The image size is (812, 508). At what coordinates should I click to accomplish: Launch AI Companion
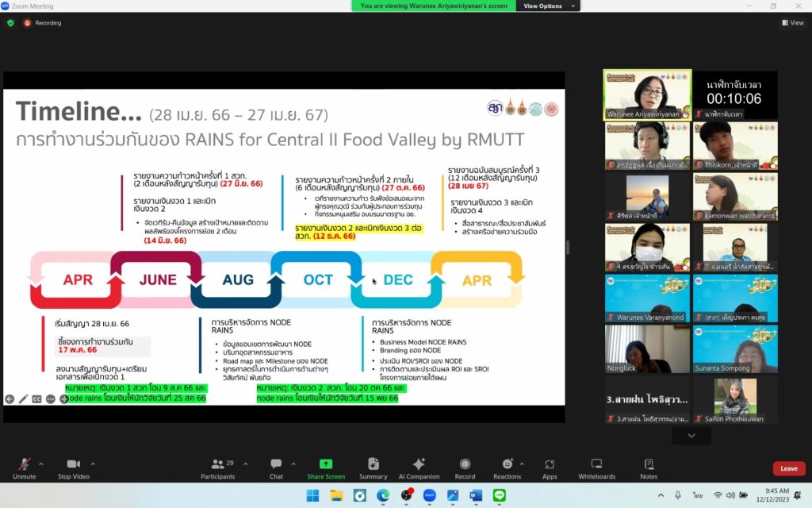[419, 467]
